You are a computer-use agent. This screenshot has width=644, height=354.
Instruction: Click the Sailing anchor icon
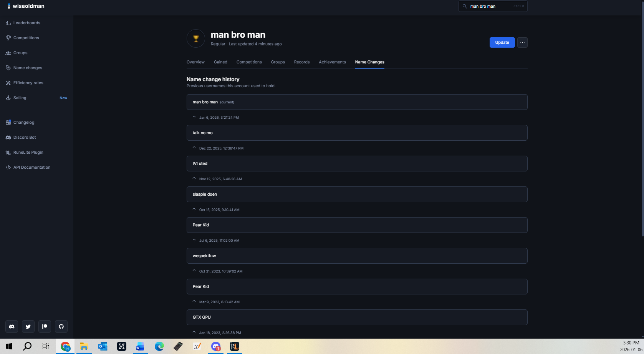(x=8, y=98)
